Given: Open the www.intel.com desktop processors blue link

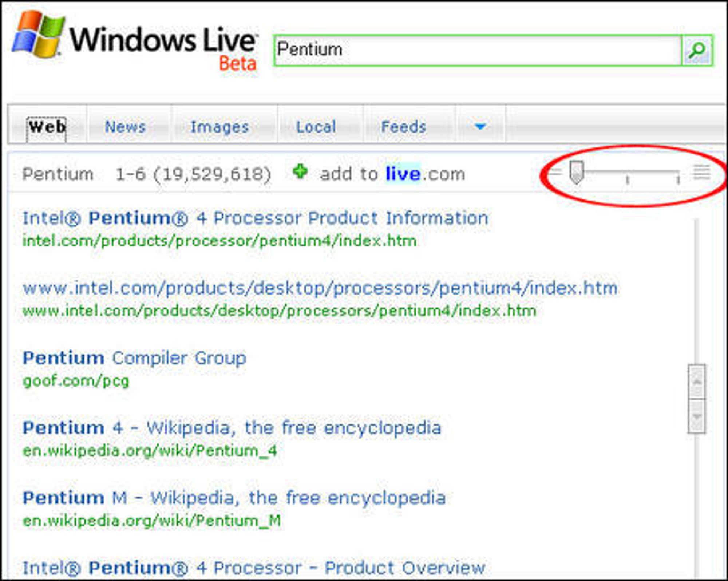Looking at the screenshot, I should point(320,288).
